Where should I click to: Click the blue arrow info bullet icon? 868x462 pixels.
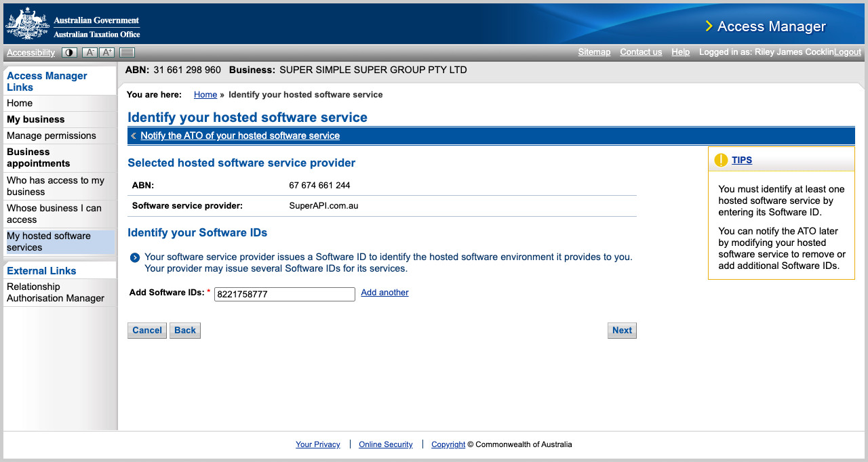click(135, 257)
